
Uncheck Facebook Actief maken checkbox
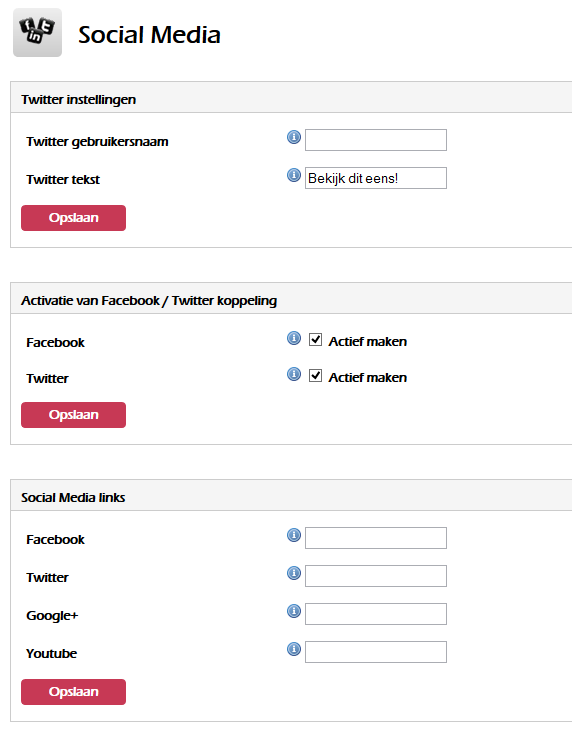click(315, 339)
